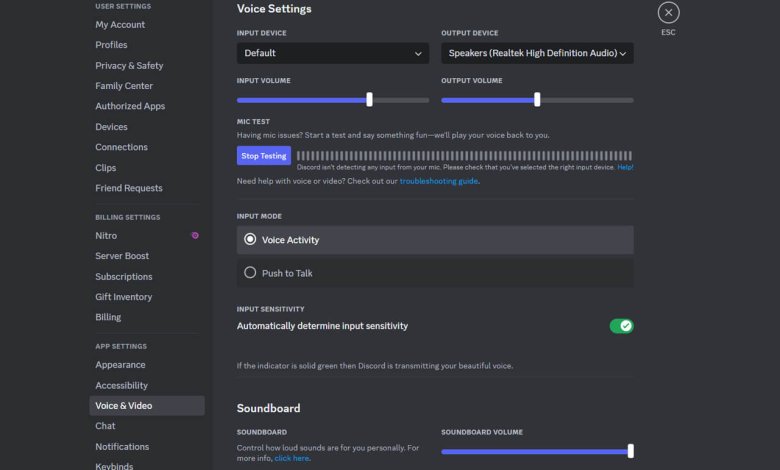The height and width of the screenshot is (470, 780).
Task: Select Push to Talk input mode
Action: pos(435,273)
